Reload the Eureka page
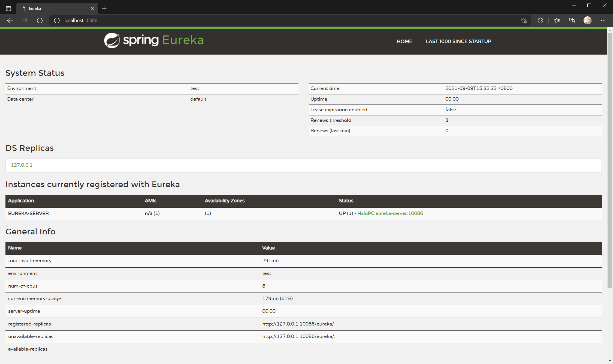613x364 pixels. pyautogui.click(x=40, y=20)
